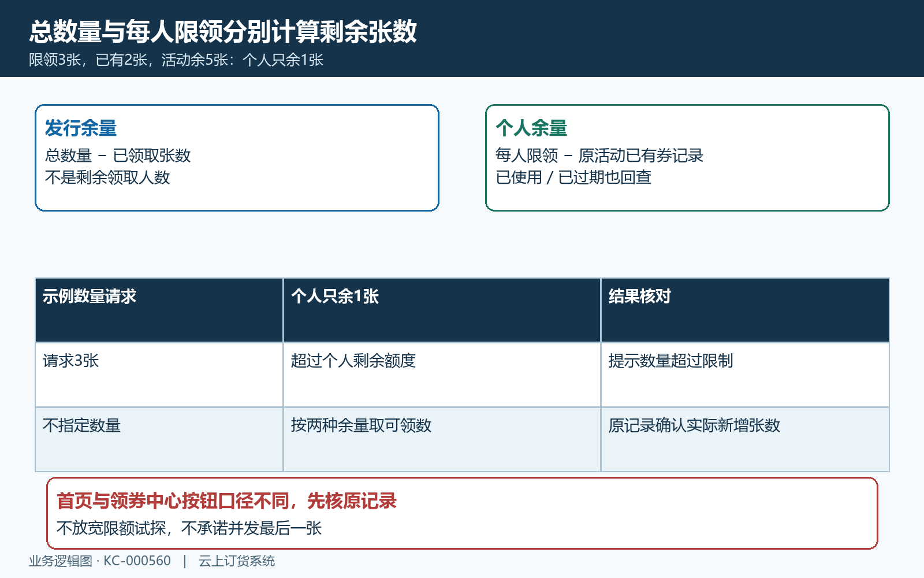Select subtitle 限领3张,已有2张,活动余5张
This screenshot has width=924, height=578.
tap(129, 60)
